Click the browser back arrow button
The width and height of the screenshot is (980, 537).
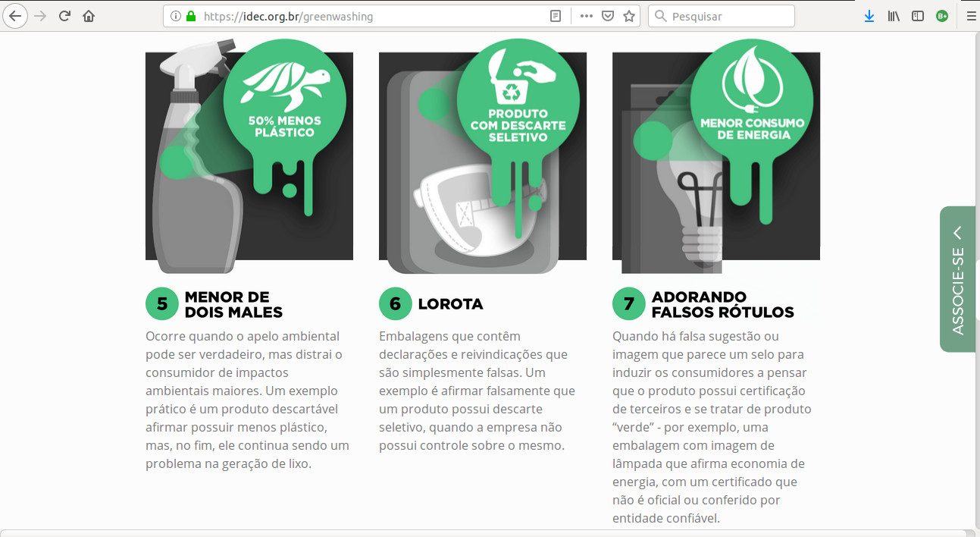click(x=15, y=16)
